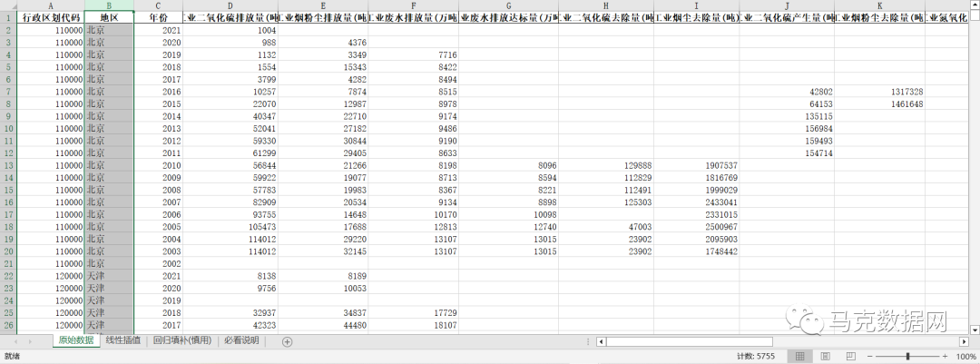
Task: Select column H header
Action: point(606,5)
